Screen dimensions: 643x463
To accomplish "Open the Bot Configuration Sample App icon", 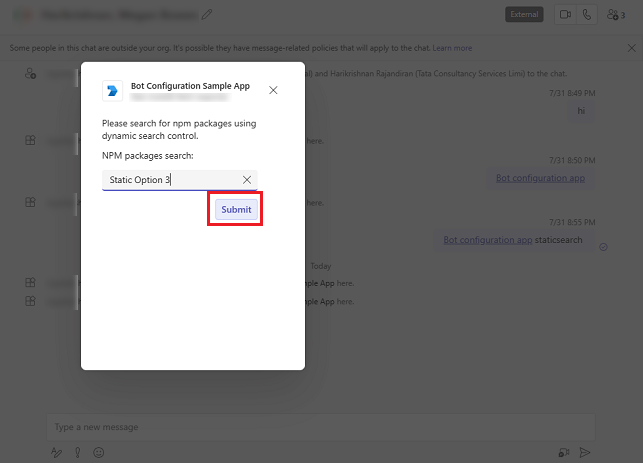I will (x=112, y=91).
